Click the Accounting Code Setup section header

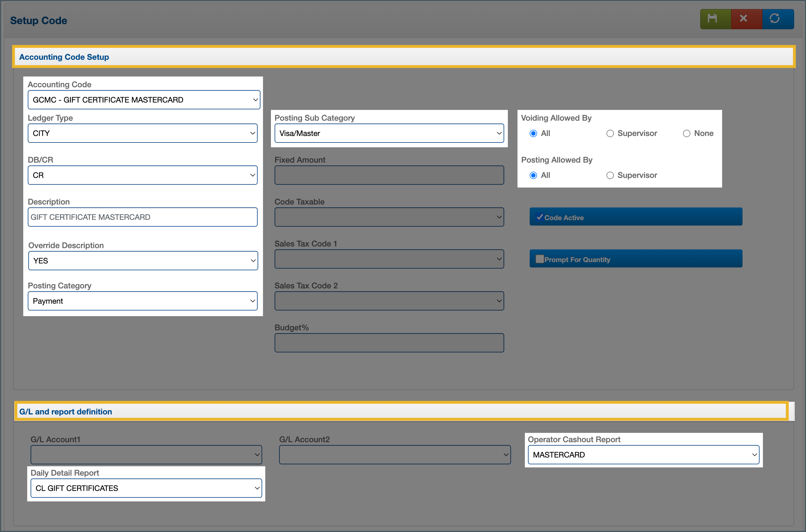(x=64, y=57)
